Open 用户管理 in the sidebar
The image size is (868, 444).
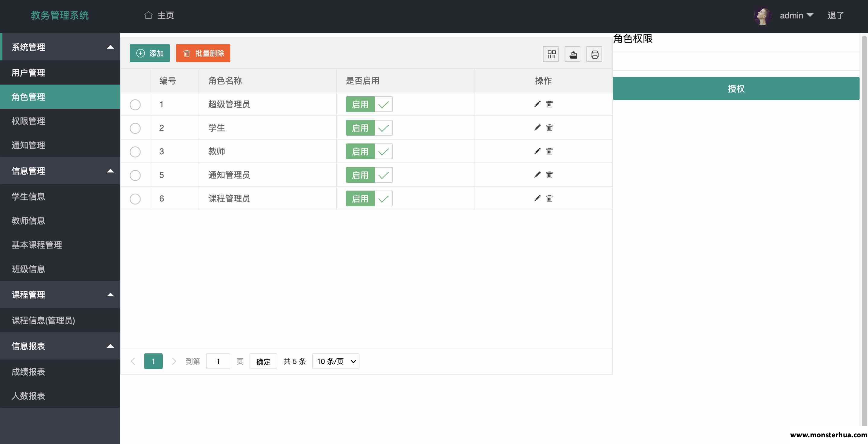coord(60,73)
